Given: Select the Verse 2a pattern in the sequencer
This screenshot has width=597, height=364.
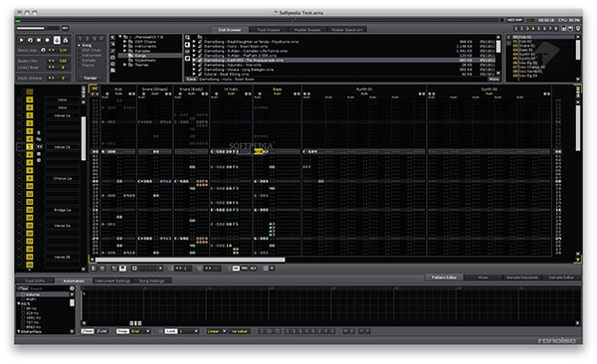Looking at the screenshot, I should pyautogui.click(x=63, y=226).
